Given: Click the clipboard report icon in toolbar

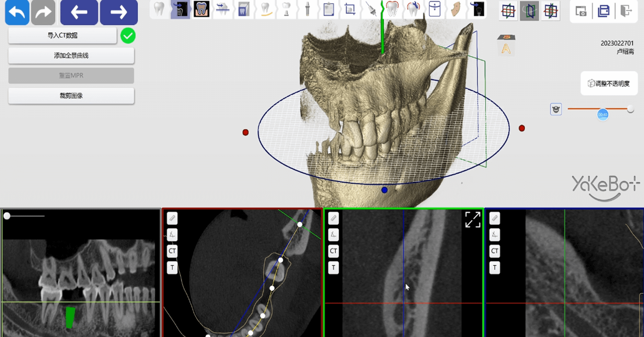Looking at the screenshot, I should (x=329, y=10).
